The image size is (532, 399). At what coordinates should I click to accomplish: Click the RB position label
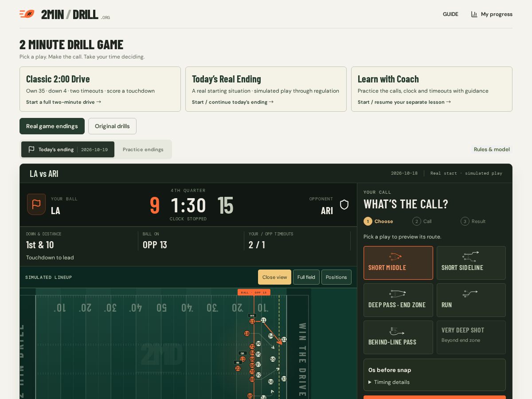tap(238, 363)
